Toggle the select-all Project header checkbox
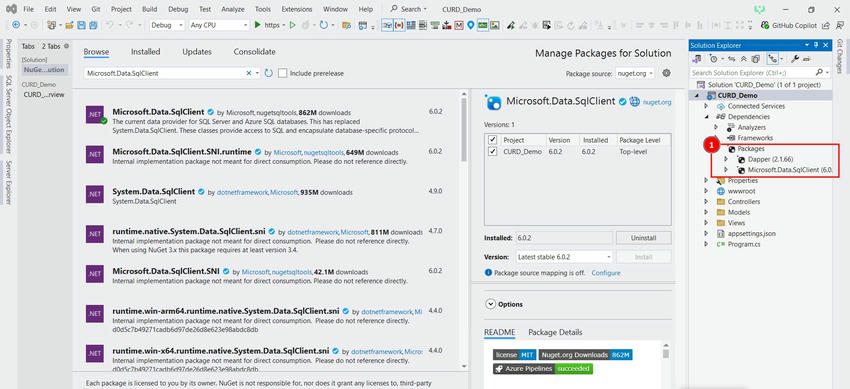This screenshot has height=389, width=850. tap(492, 140)
